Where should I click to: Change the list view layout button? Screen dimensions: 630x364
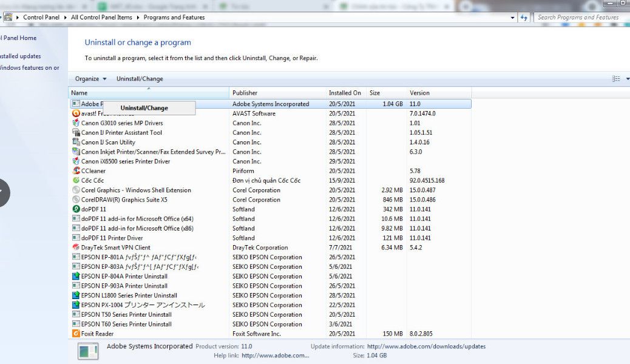click(x=616, y=79)
